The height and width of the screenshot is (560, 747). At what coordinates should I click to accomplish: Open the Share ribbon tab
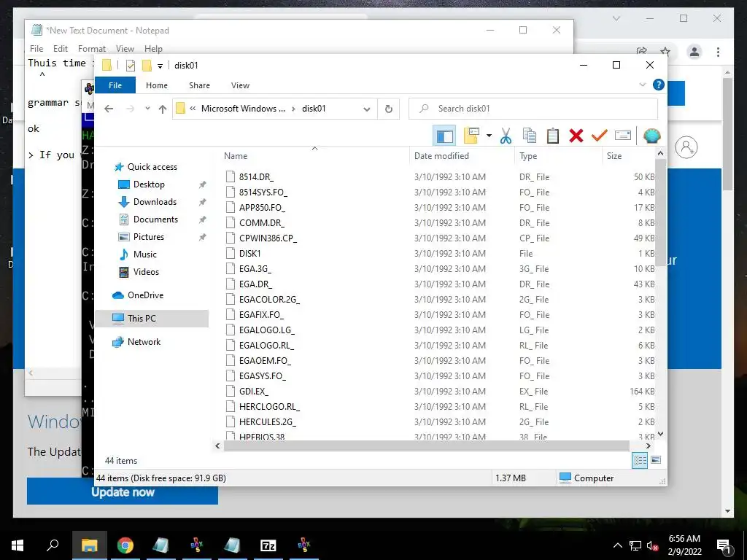coord(199,85)
